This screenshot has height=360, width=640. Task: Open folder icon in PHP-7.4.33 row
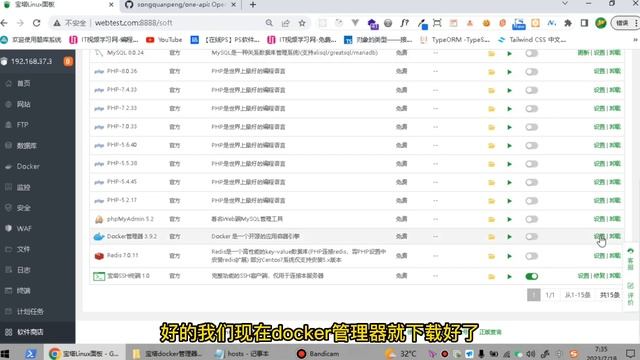click(491, 90)
